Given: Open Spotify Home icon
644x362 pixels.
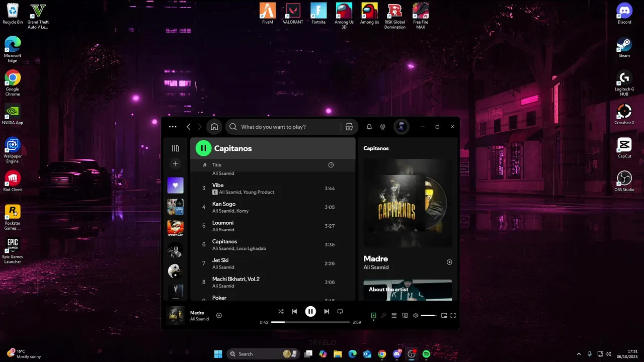Looking at the screenshot, I should coord(214,127).
